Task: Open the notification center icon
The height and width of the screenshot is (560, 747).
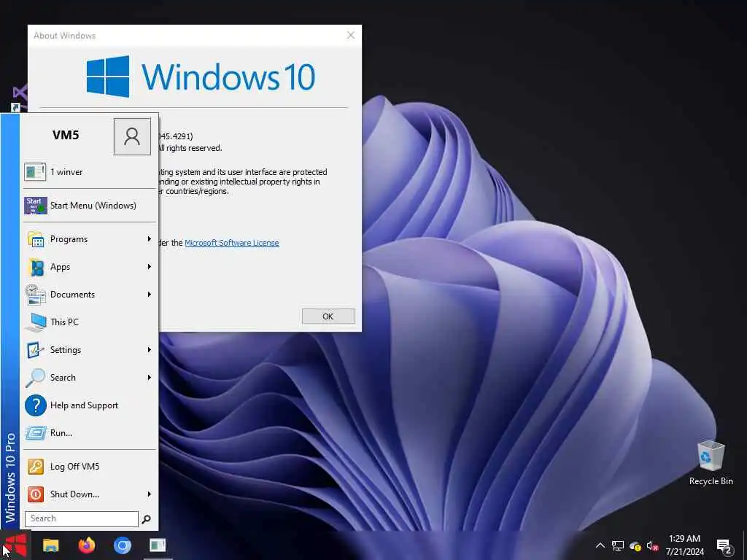Action: (724, 546)
